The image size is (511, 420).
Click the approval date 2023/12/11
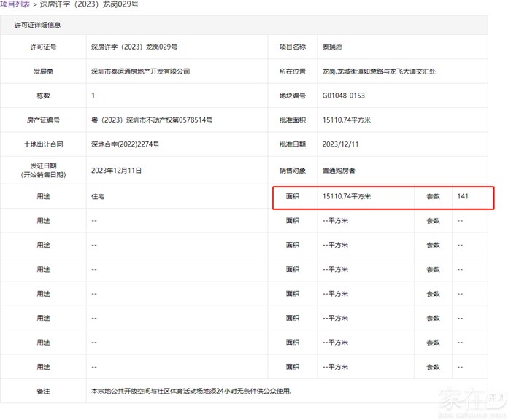point(339,145)
